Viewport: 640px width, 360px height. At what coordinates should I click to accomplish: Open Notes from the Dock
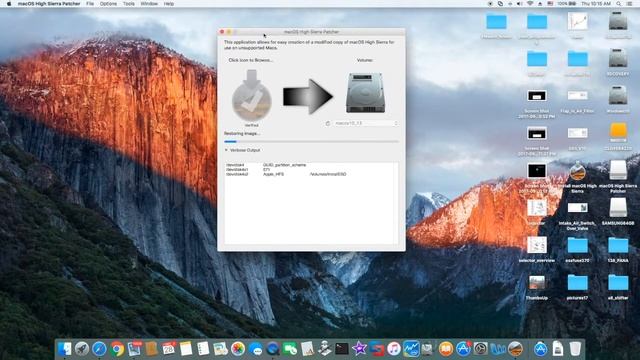(186, 349)
